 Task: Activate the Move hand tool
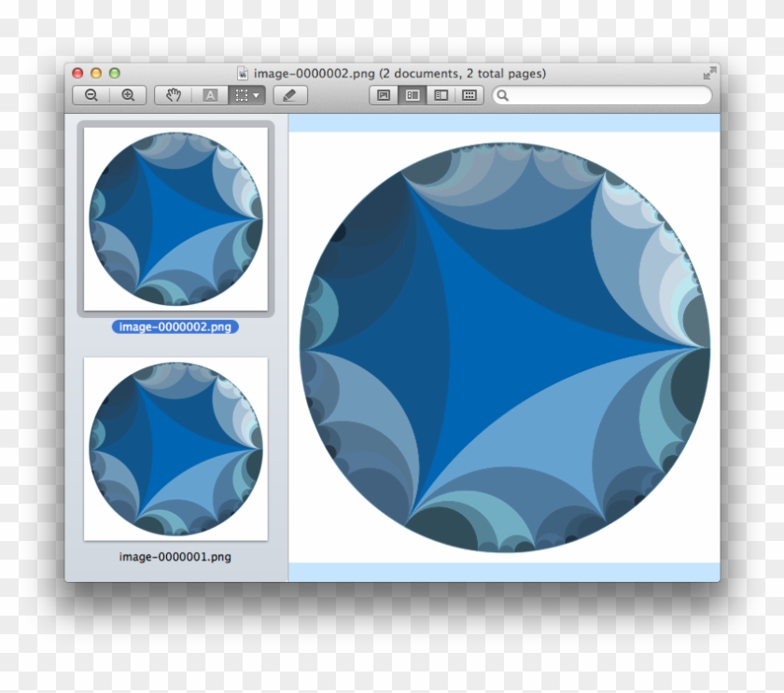(172, 94)
